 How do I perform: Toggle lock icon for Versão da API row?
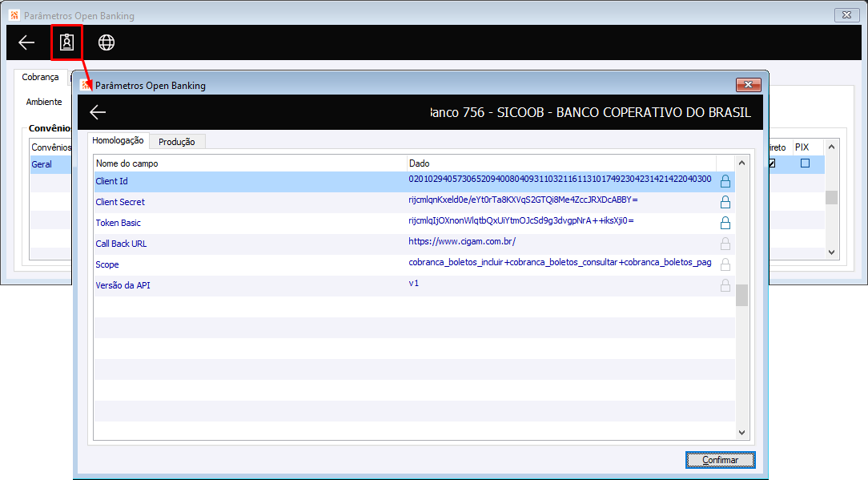point(725,285)
